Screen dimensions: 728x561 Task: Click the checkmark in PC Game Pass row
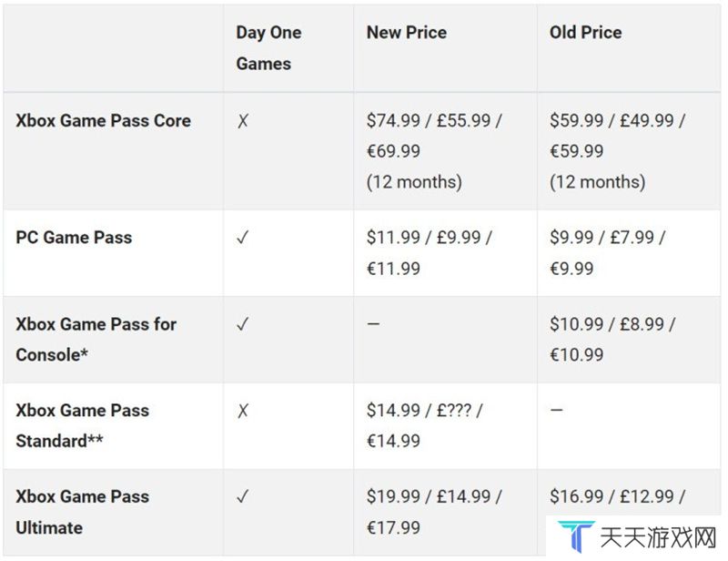243,238
